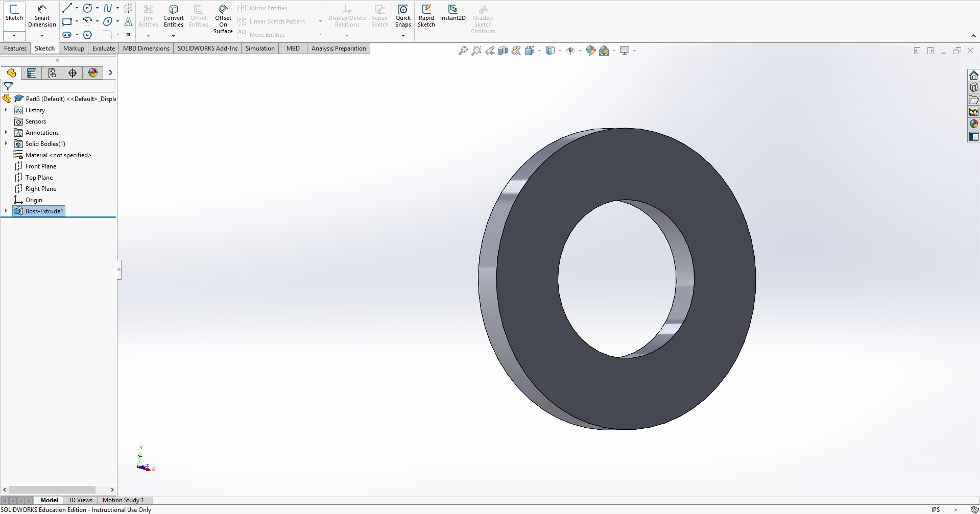Select Front Plane in feature tree

click(x=41, y=166)
